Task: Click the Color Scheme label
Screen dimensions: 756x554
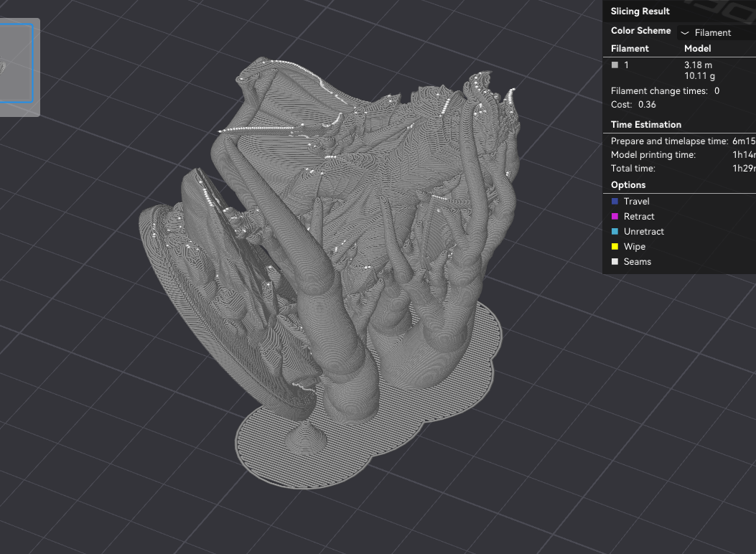Action: pos(640,30)
